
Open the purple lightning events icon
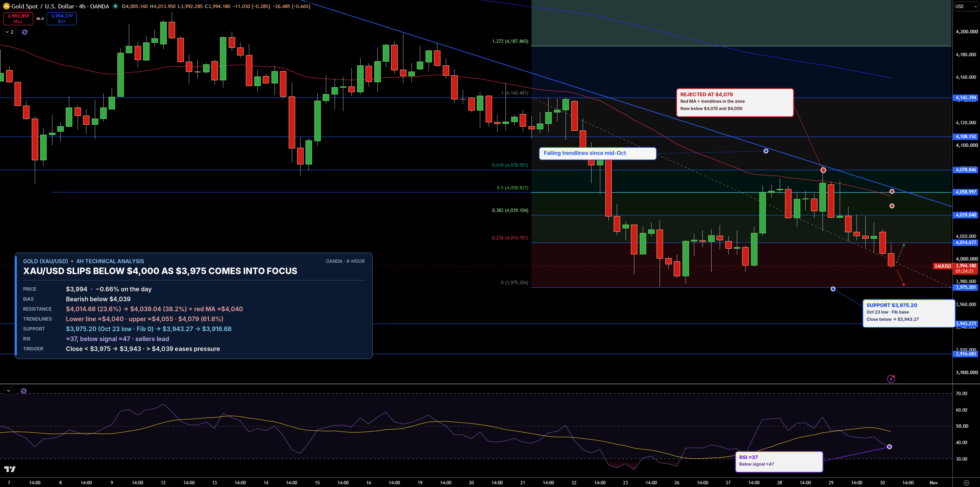point(891,379)
